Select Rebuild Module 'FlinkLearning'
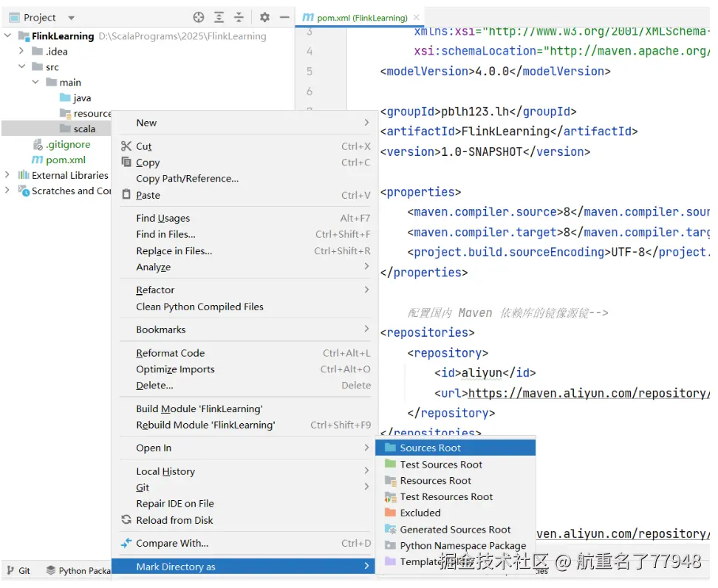The width and height of the screenshot is (718, 588). (x=245, y=425)
